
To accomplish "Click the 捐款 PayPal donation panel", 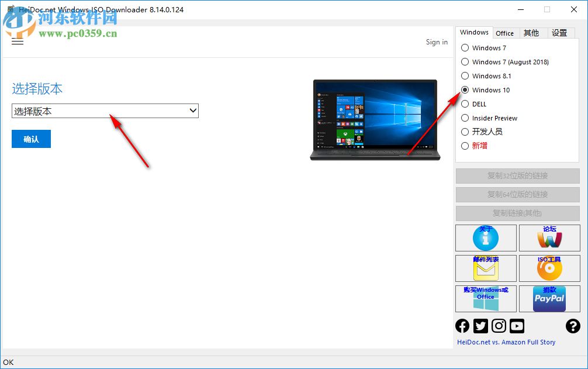I will (549, 299).
